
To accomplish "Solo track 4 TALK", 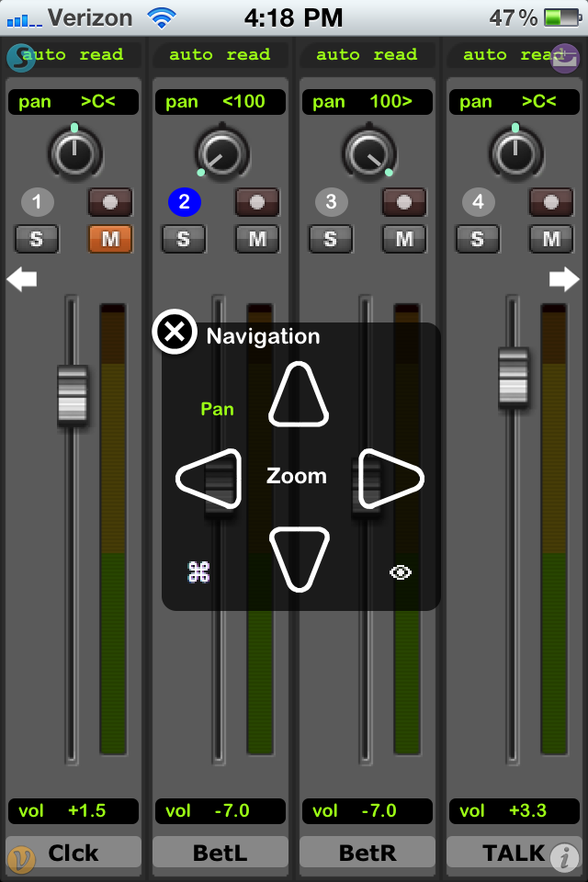I will point(477,239).
